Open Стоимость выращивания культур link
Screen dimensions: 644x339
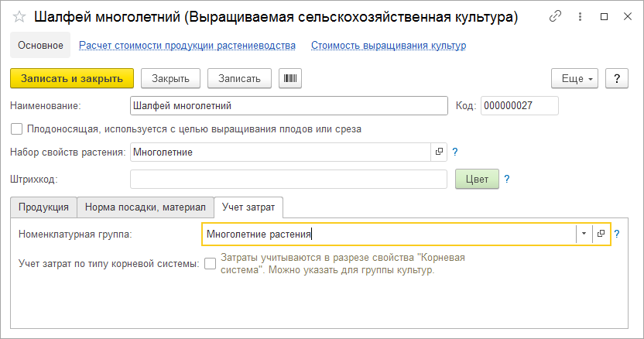pos(388,46)
